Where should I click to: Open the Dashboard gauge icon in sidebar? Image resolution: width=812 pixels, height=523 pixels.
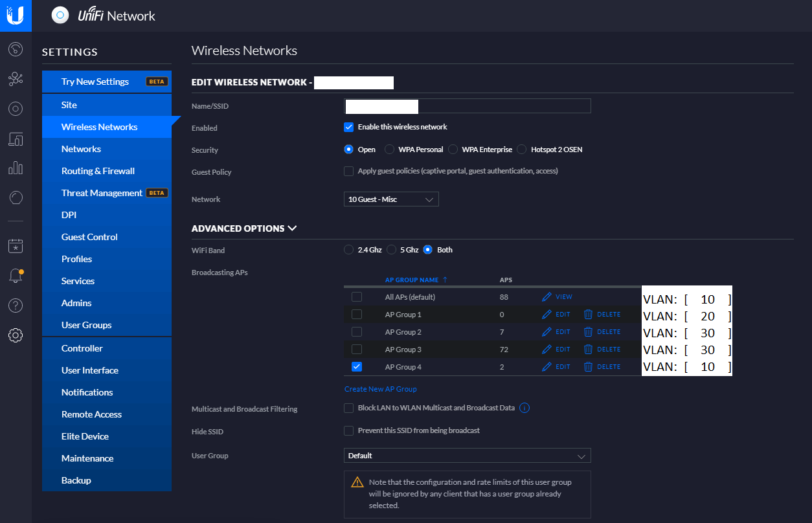[16, 49]
